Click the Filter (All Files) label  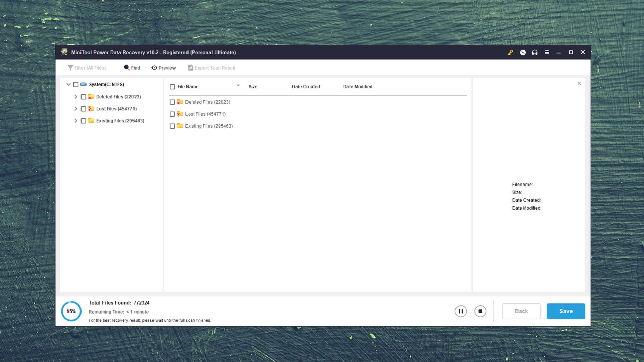(x=90, y=68)
